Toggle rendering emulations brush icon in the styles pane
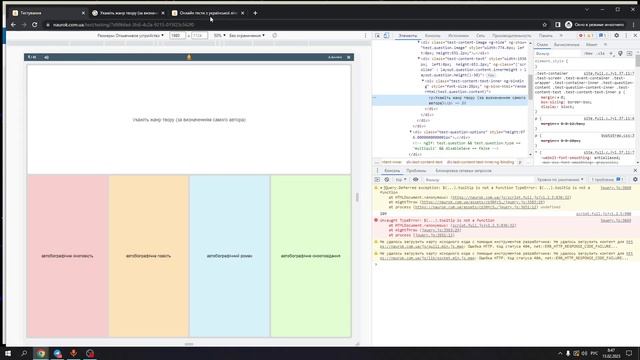 point(620,53)
